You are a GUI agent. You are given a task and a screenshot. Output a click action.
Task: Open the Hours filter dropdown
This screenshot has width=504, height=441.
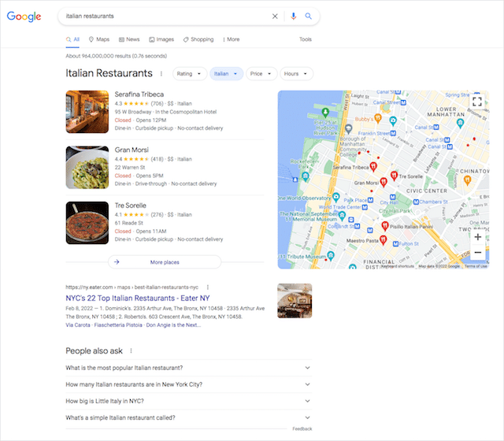point(296,73)
